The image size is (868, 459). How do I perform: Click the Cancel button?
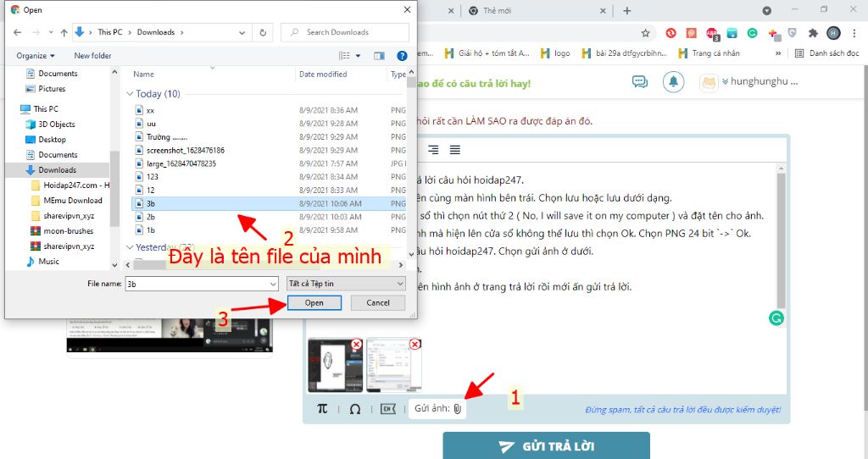coord(378,303)
